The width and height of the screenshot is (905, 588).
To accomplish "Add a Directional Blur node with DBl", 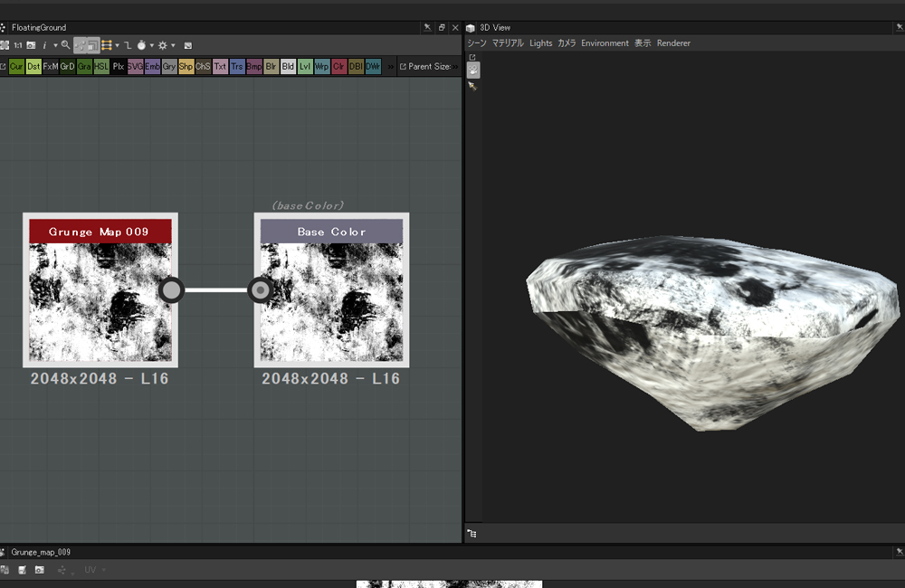I will tap(356, 66).
